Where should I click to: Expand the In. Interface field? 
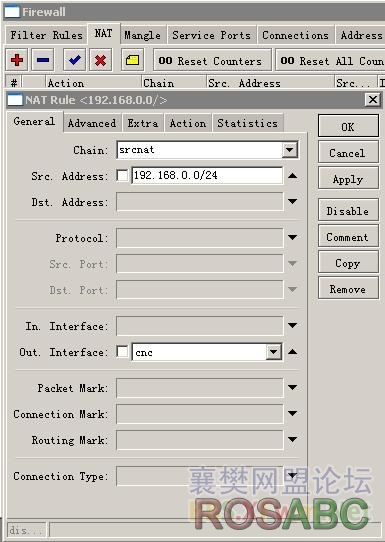point(292,326)
